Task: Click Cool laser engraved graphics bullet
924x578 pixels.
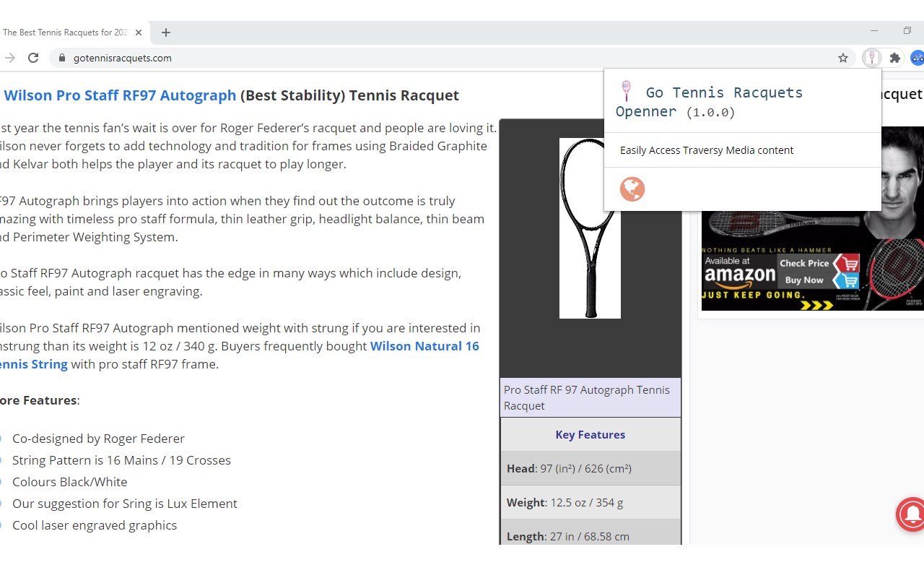Action: click(95, 525)
